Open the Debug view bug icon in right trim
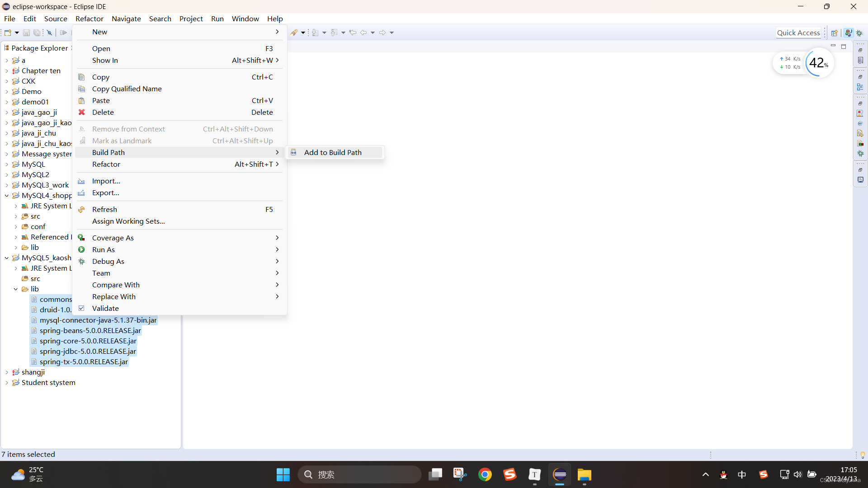This screenshot has width=868, height=488. [x=860, y=154]
